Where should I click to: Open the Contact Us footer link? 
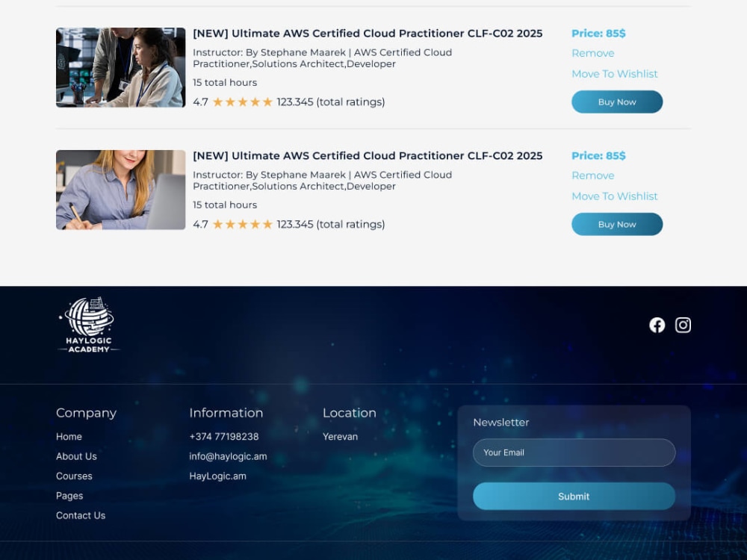(81, 516)
